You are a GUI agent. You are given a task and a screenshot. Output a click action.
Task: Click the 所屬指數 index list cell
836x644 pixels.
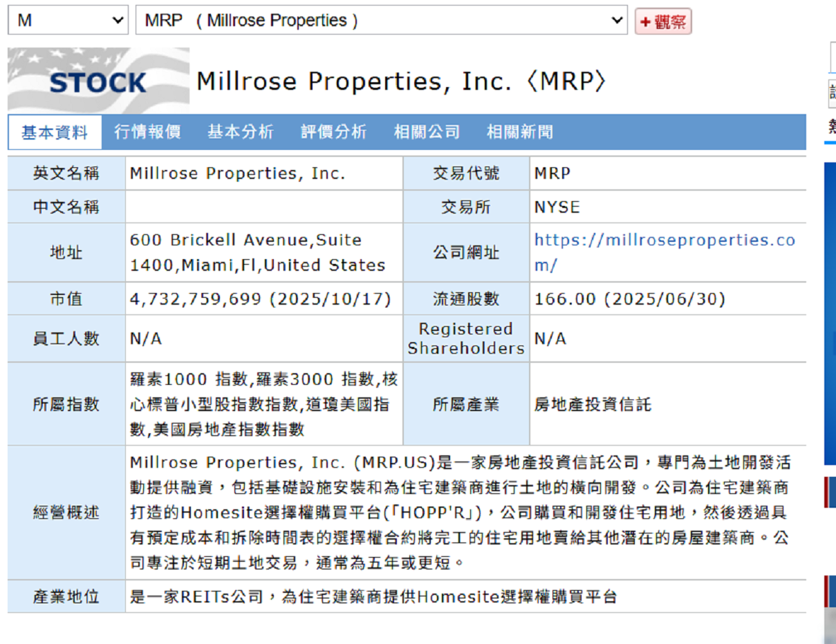263,404
